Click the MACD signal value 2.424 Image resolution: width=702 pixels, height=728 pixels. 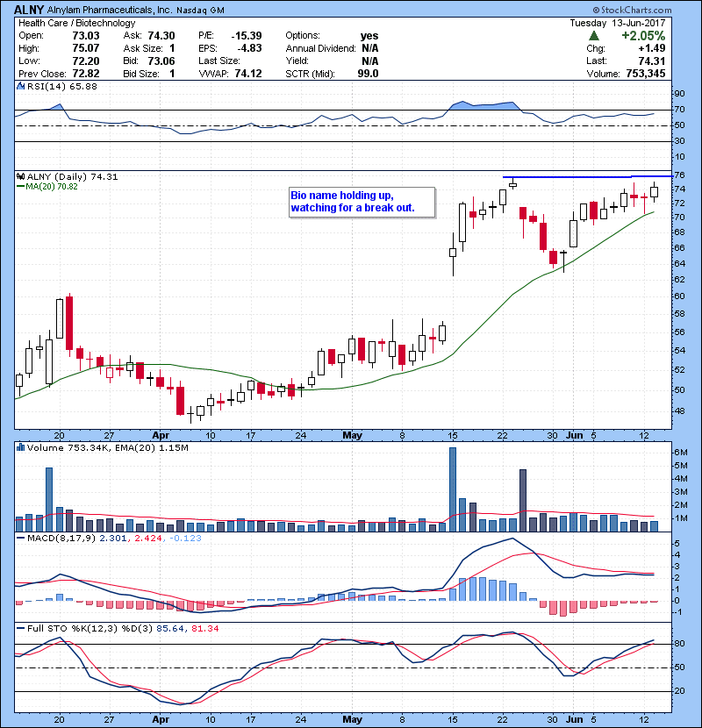point(147,539)
